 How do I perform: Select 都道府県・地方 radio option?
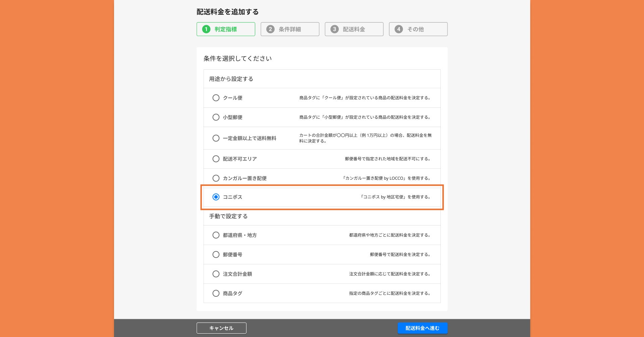click(x=216, y=235)
